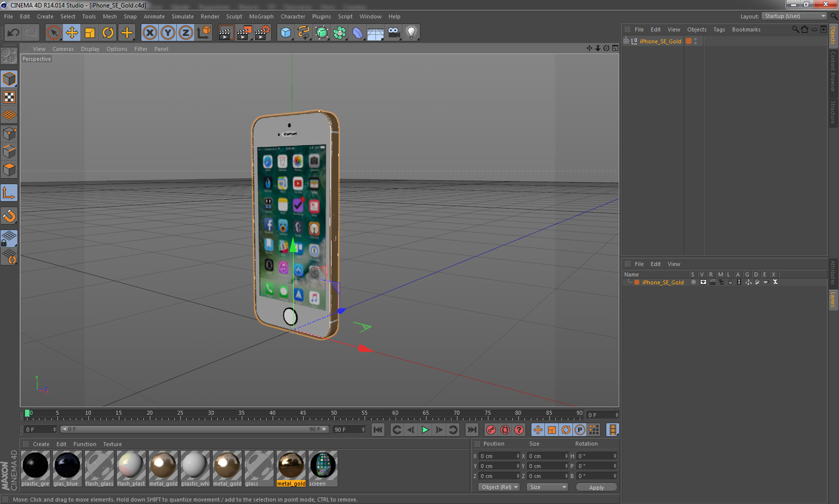Expand the iPhone_SE_Gold object tree
The height and width of the screenshot is (504, 839).
626,41
